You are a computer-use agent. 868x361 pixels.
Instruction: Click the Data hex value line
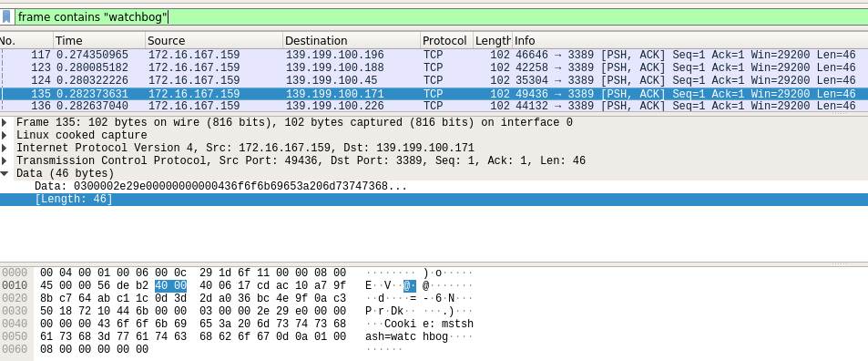(220, 187)
